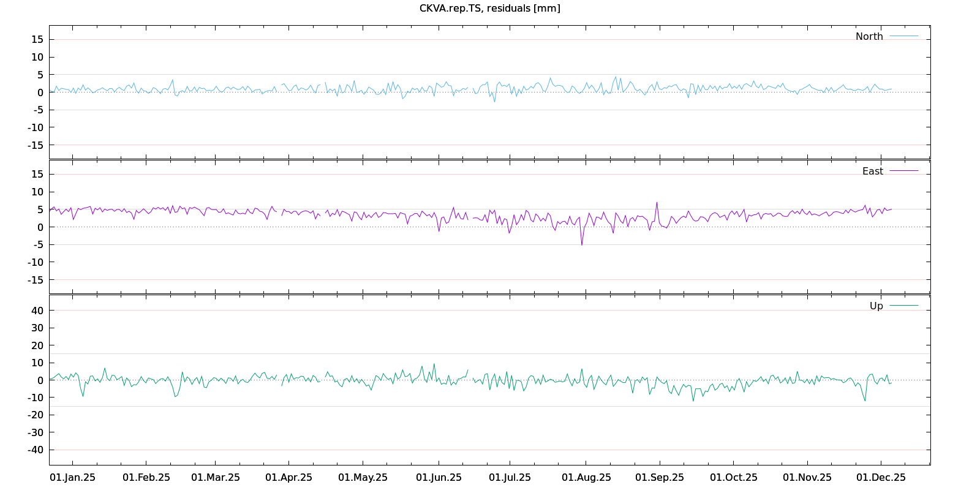Select the 01.Mar.25 date axis label

coord(216,477)
